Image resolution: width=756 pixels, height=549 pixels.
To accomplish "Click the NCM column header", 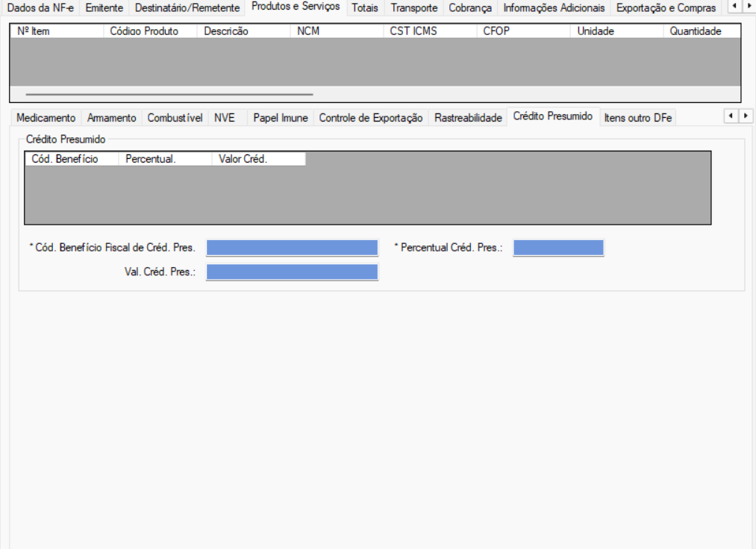I will (337, 31).
